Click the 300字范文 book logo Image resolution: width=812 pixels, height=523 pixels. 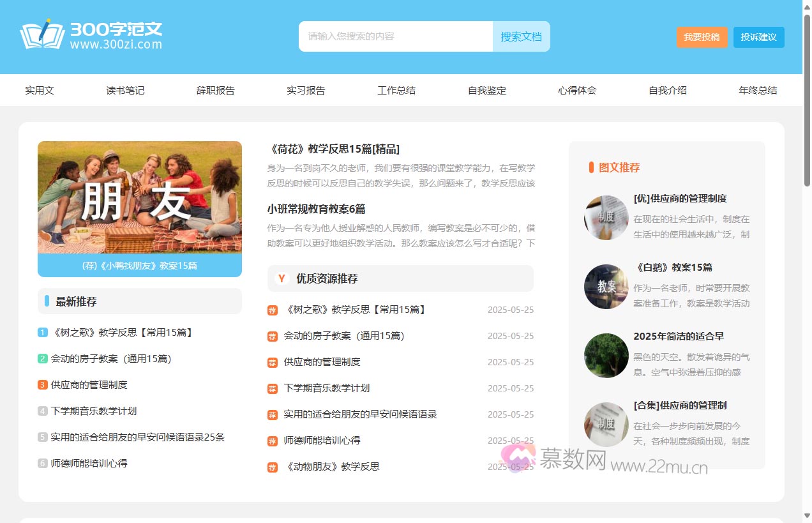(x=42, y=35)
